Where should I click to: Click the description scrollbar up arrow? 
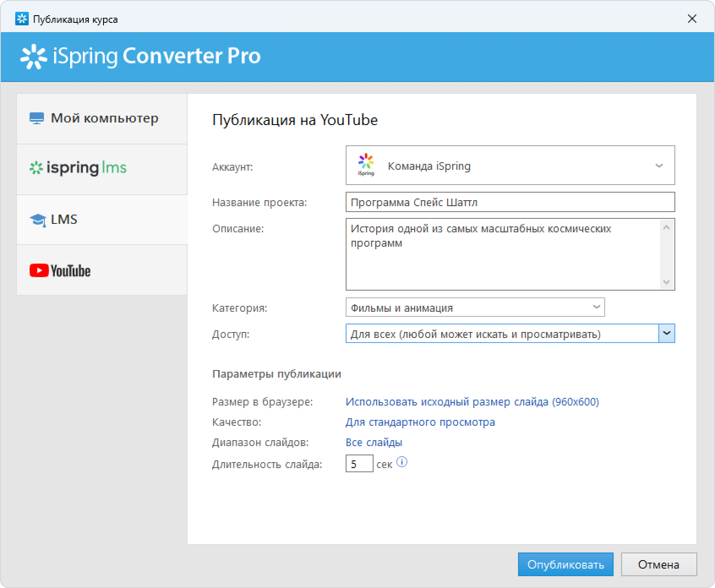tap(666, 228)
